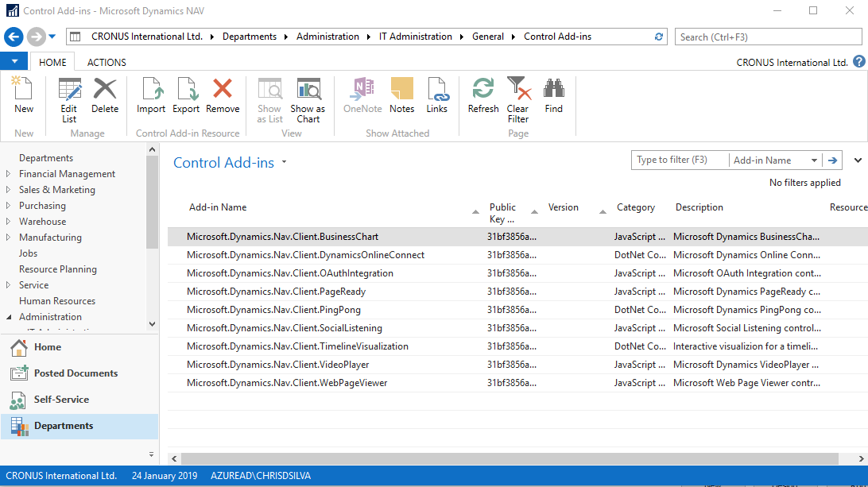Expand the Purchasing tree node
868x487 pixels.
[x=8, y=205]
